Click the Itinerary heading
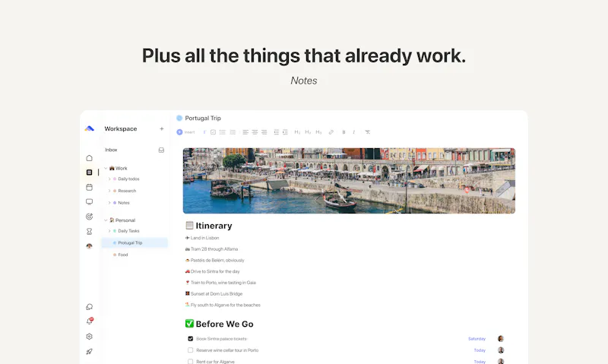608x364 pixels. tap(214, 226)
